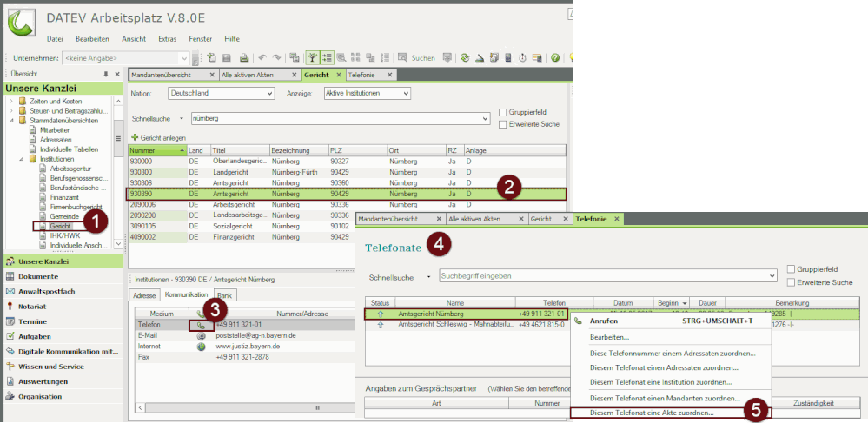Viewport: 868px width, 423px height.
Task: Click the @ icon in the E-Mail row
Action: coord(201,335)
